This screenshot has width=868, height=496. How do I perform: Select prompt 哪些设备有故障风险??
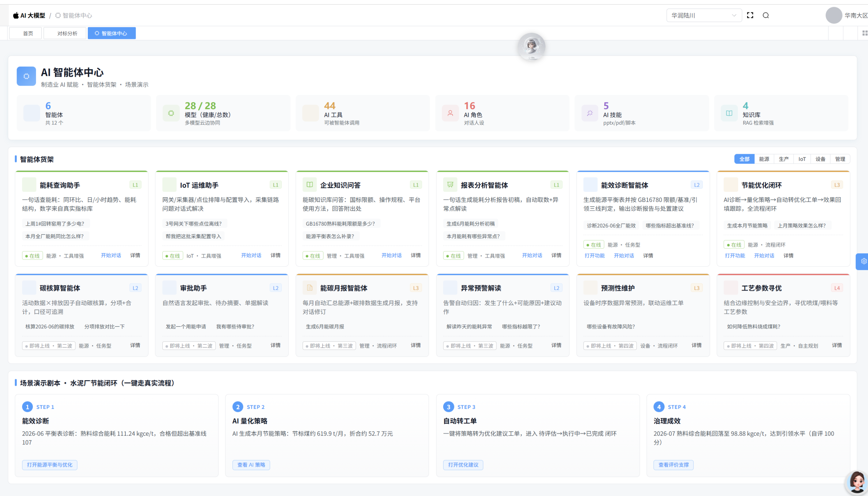(x=610, y=327)
